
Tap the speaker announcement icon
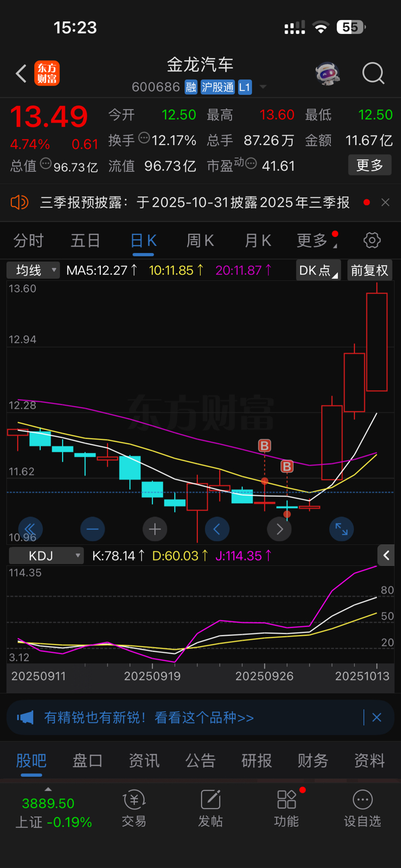[19, 202]
